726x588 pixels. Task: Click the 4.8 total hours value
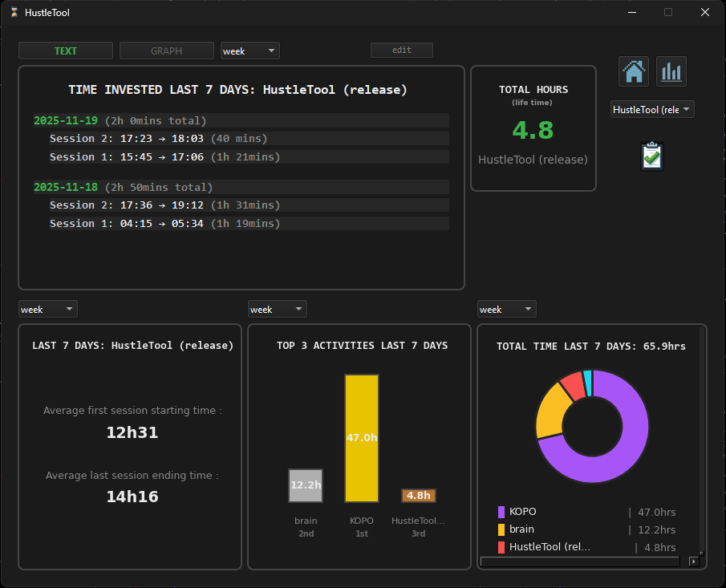(533, 130)
